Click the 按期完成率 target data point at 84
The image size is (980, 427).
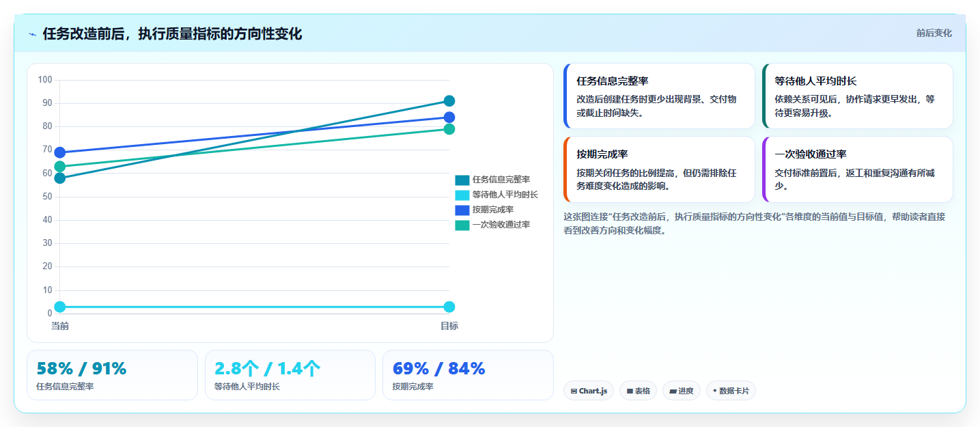coord(449,118)
